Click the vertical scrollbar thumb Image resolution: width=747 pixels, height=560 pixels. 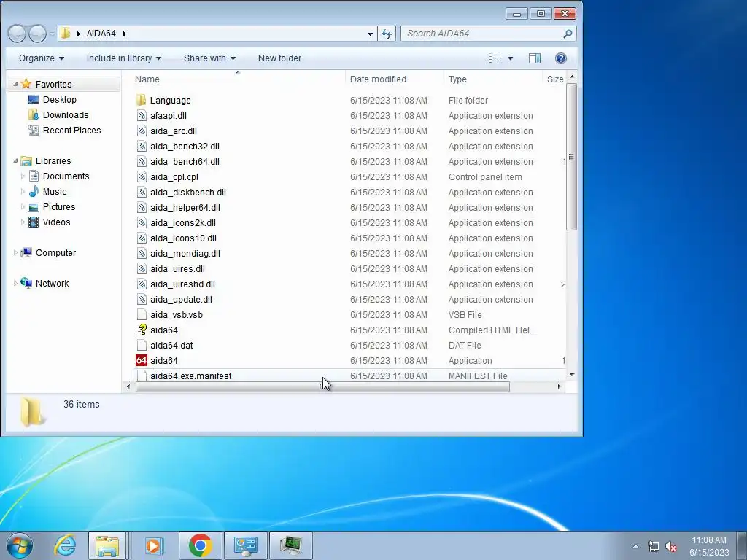click(x=572, y=157)
